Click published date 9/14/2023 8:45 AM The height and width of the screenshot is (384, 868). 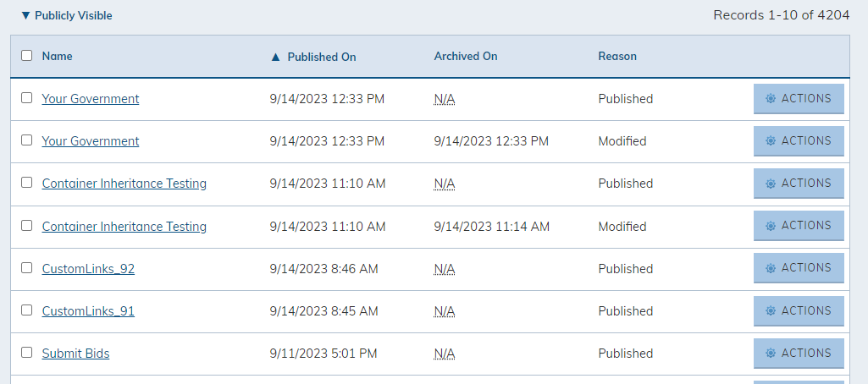pos(323,311)
